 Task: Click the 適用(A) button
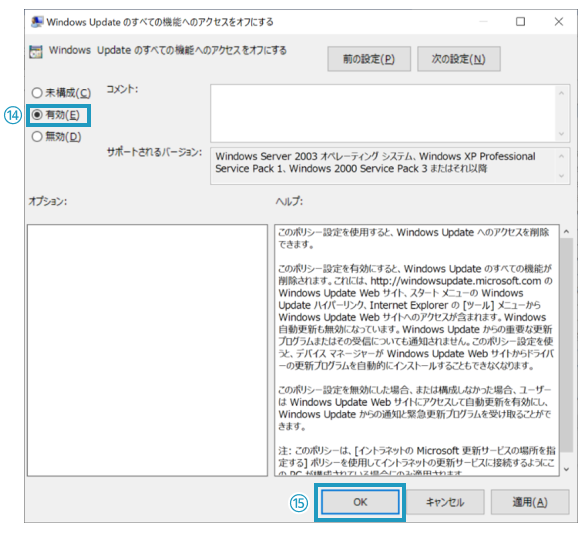(530, 502)
